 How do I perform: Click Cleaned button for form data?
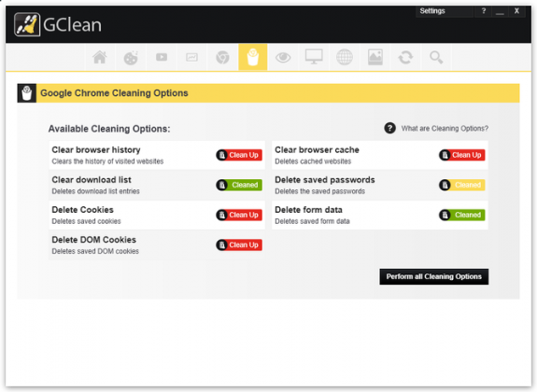click(x=462, y=215)
